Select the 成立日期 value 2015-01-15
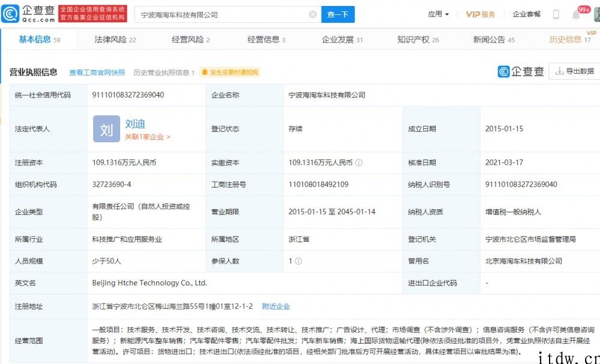 click(504, 129)
